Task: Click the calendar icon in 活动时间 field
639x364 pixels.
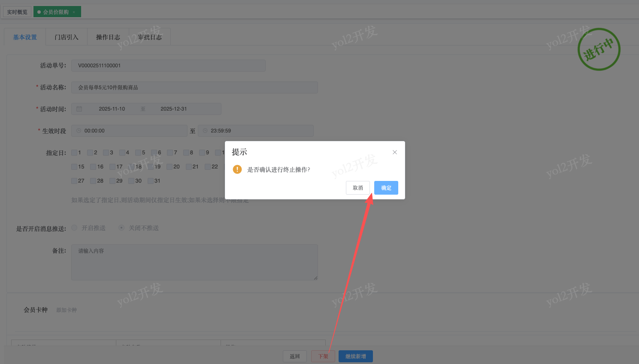Action: click(79, 109)
